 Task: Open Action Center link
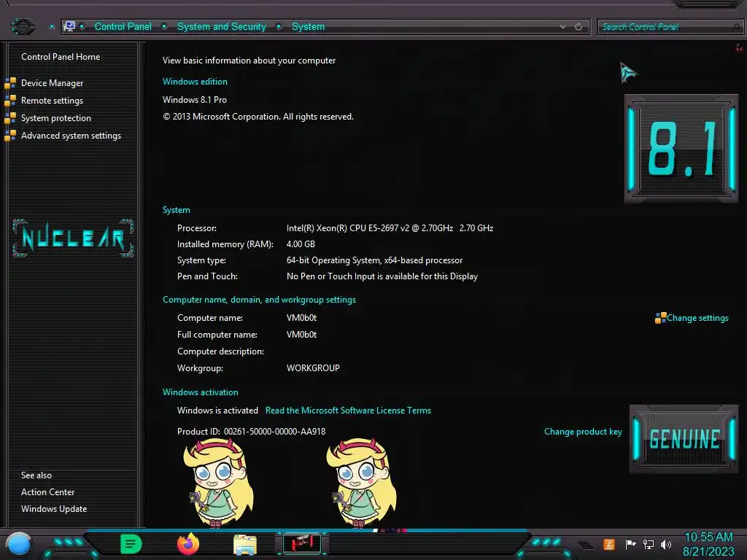coord(47,492)
